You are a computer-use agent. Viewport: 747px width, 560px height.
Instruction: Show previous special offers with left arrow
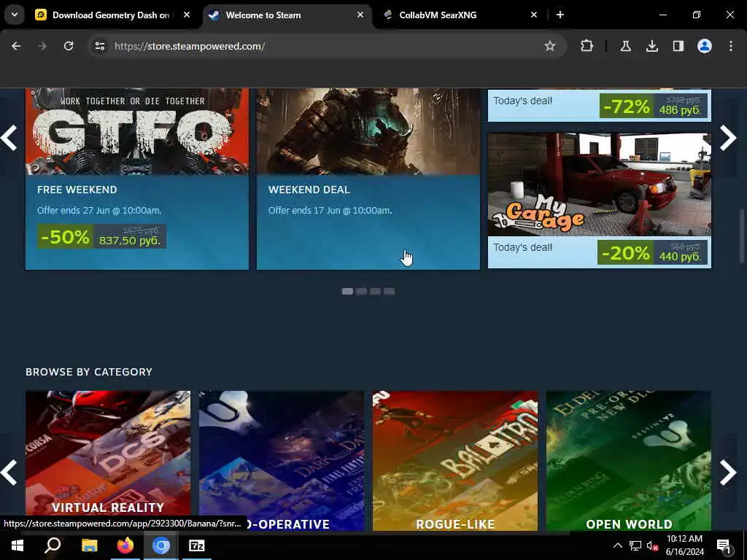[9, 138]
